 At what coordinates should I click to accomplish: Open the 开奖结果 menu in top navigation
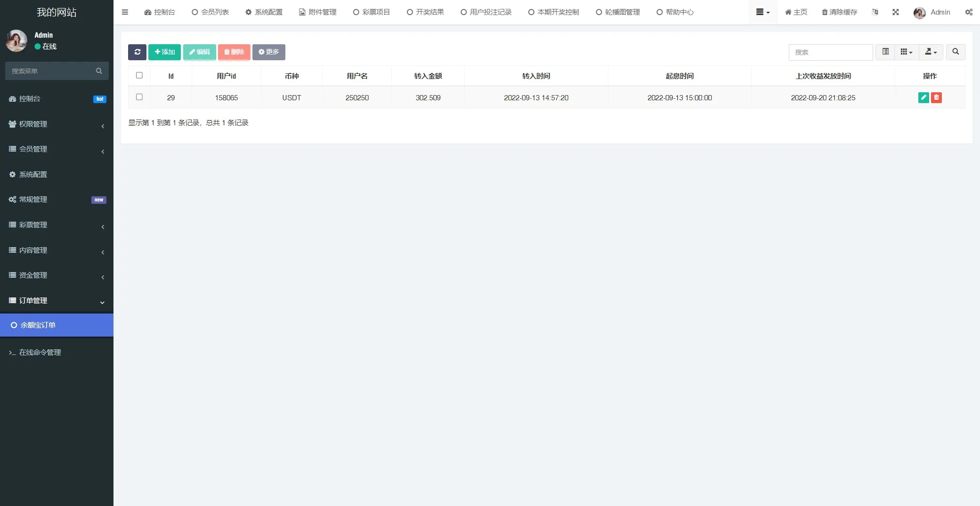pos(425,12)
